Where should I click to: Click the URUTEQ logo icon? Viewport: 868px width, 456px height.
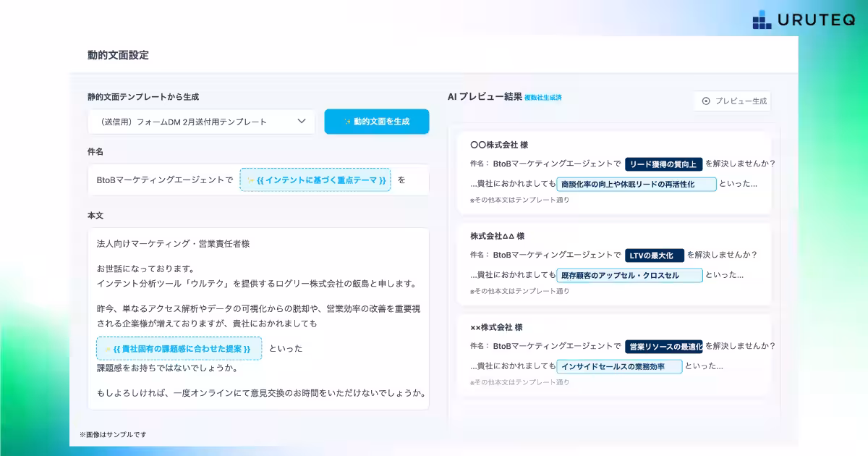tap(762, 20)
